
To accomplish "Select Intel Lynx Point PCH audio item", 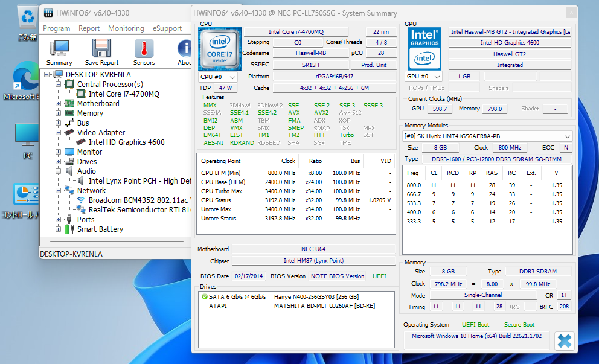I will pyautogui.click(x=140, y=180).
